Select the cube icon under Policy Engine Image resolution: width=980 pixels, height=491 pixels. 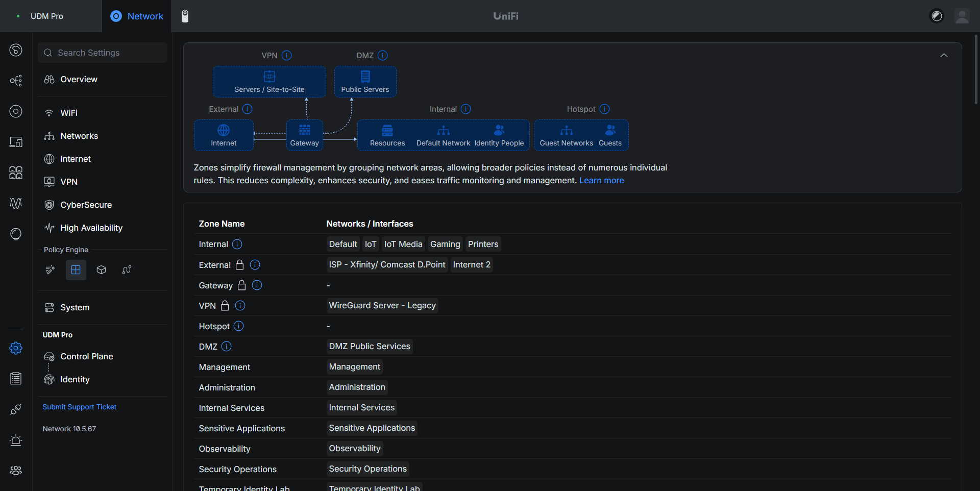pos(102,270)
